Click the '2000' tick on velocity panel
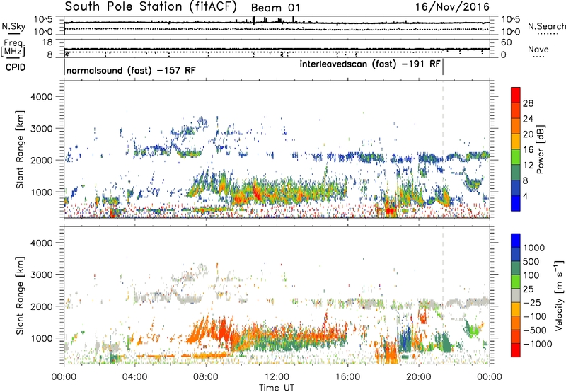Viewport: 566px width, 392px height. [41, 306]
